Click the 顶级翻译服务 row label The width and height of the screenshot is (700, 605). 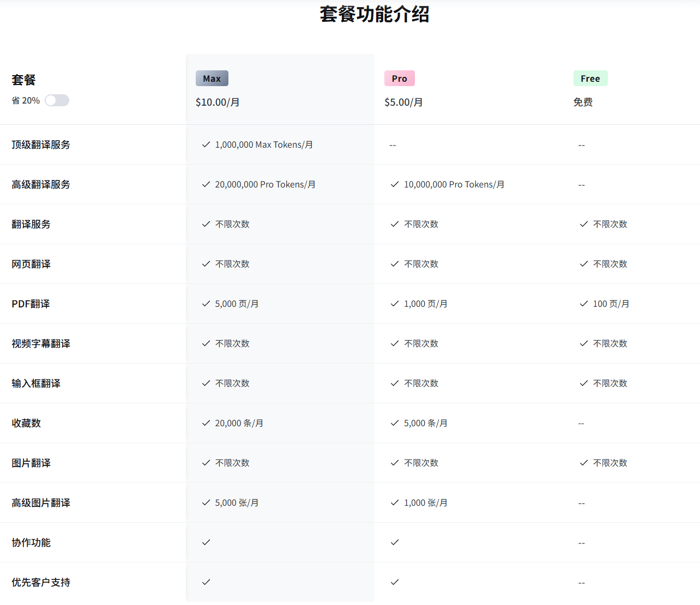tap(41, 144)
